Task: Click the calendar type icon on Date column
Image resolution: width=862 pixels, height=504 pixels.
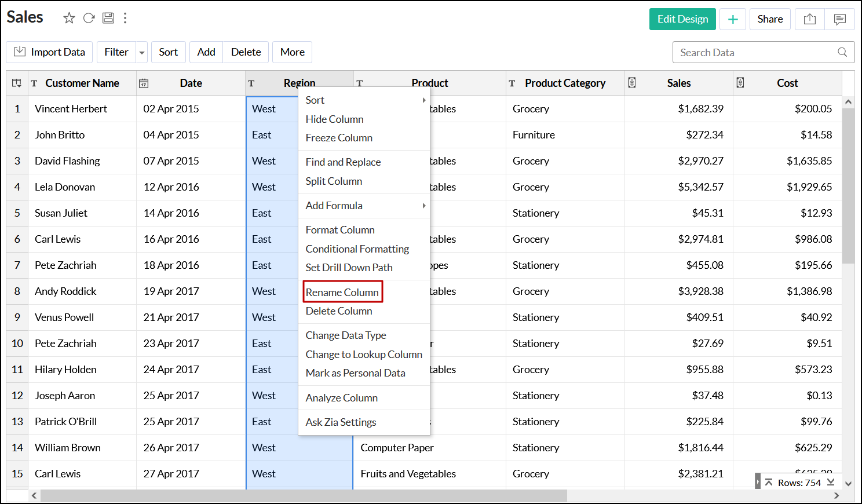Action: click(144, 83)
